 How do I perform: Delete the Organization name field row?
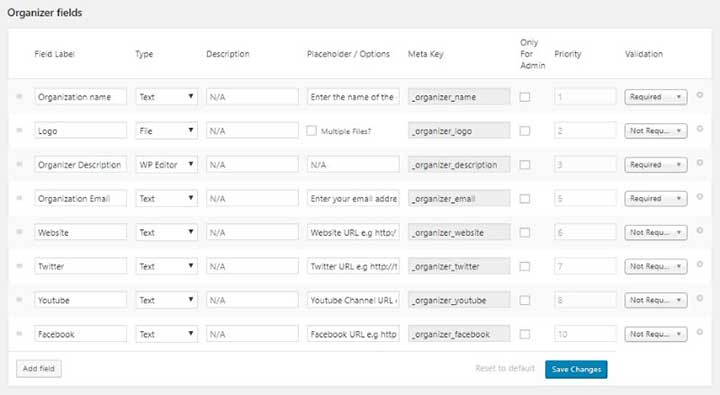pyautogui.click(x=699, y=95)
